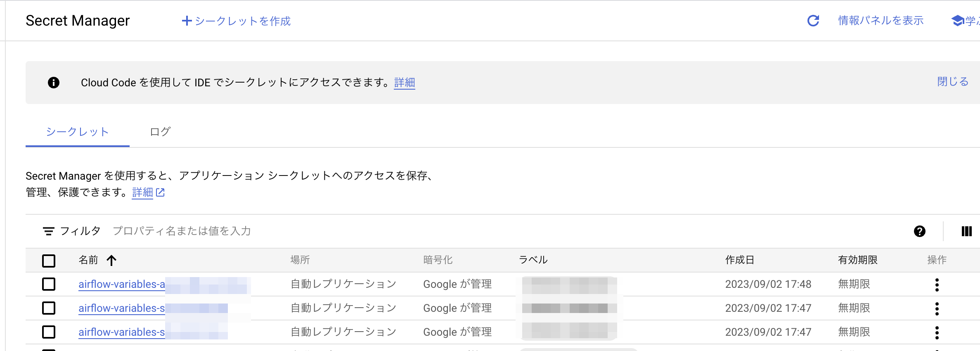Viewport: 980px width, 351px height.
Task: Check the airflow-variables-a row checkbox
Action: tap(49, 284)
